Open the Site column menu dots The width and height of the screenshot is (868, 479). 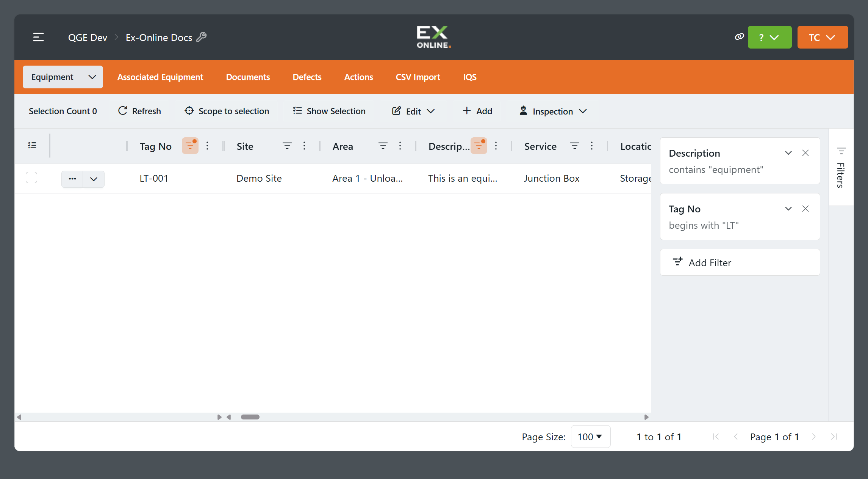pos(304,146)
